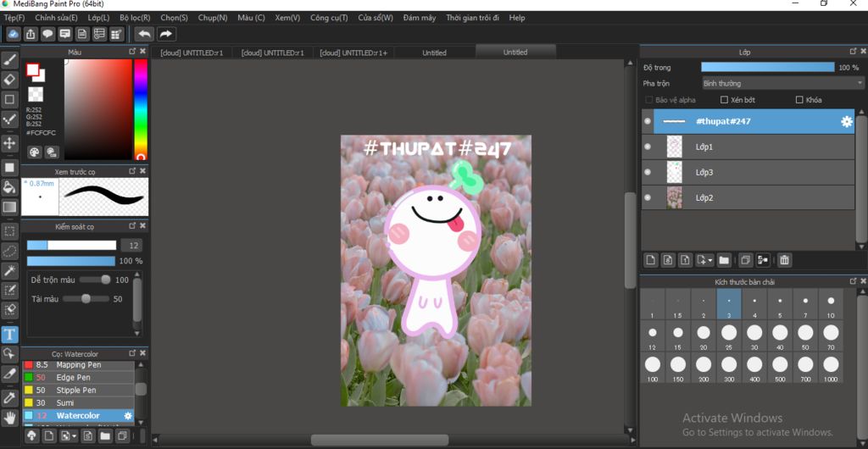The image size is (868, 449).
Task: Hide the Lớp2 layer visibility
Action: pyautogui.click(x=648, y=197)
